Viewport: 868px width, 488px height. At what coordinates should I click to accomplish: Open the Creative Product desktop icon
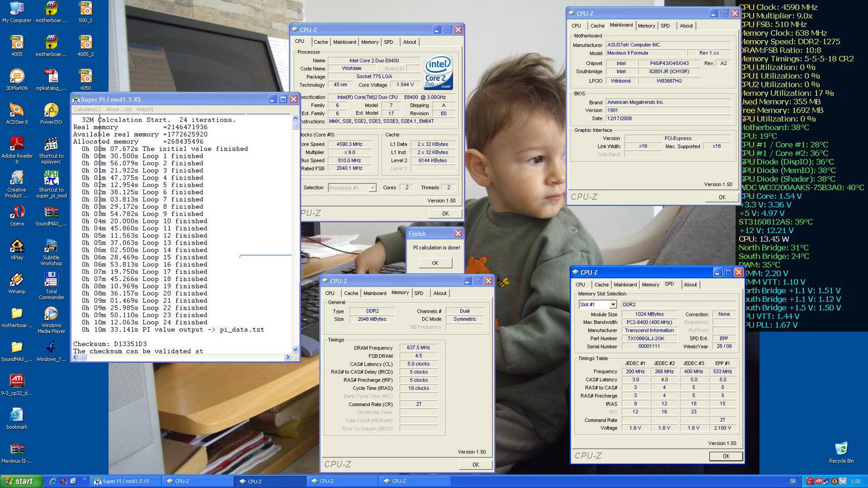pos(17,184)
